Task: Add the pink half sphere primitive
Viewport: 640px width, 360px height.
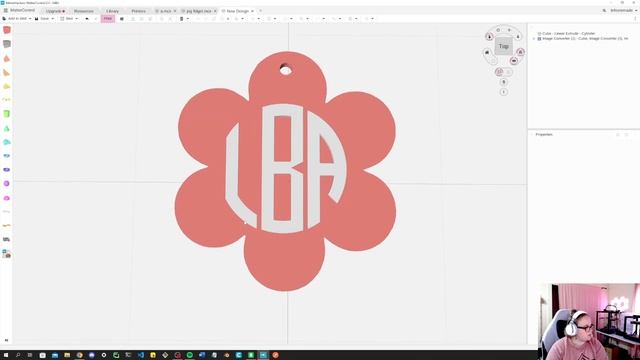Action: [x=7, y=198]
